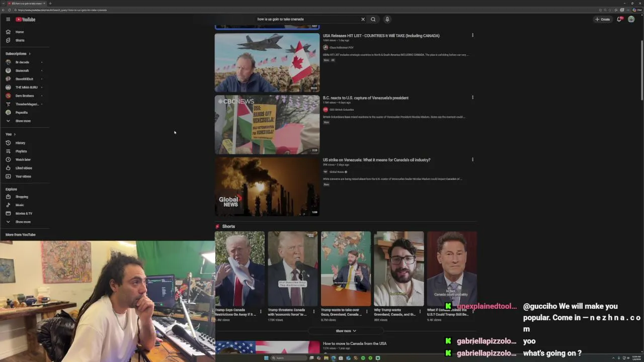Image resolution: width=644 pixels, height=362 pixels.
Task: Click the Windows taskbar Search box
Action: click(289, 358)
